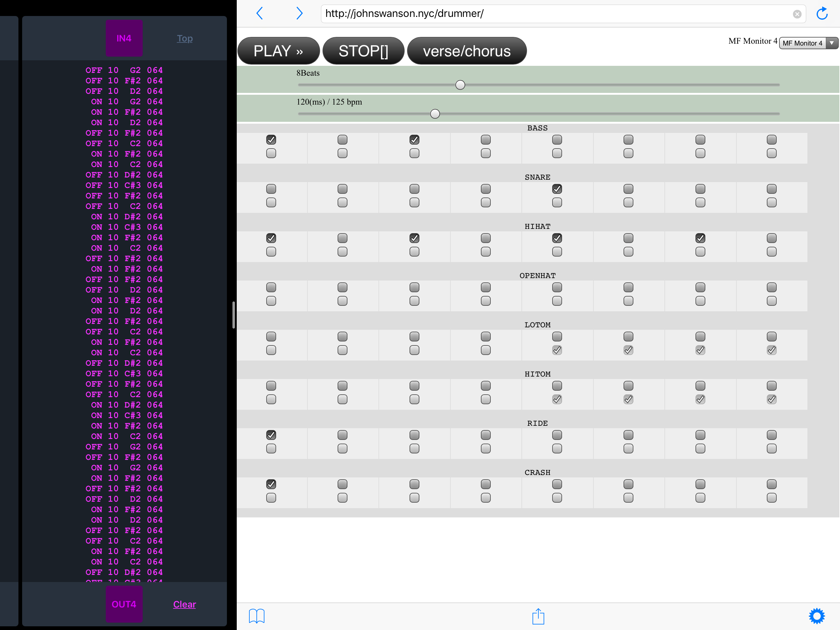Viewport: 840px width, 630px height.
Task: Stop playback with STOP[] button
Action: (363, 51)
